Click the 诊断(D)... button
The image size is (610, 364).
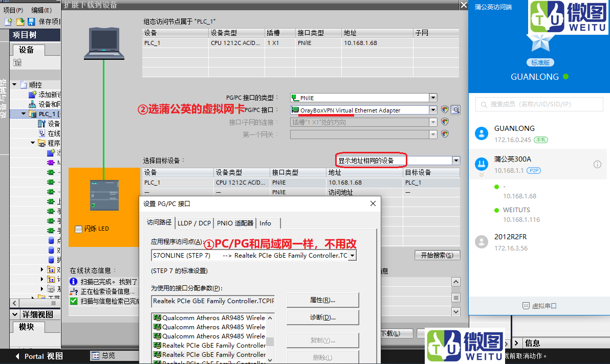tap(322, 317)
